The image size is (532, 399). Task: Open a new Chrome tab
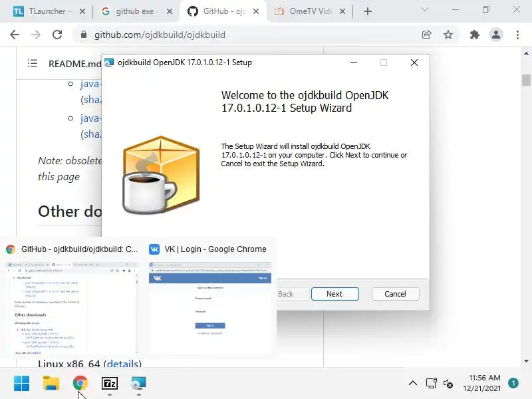[368, 11]
